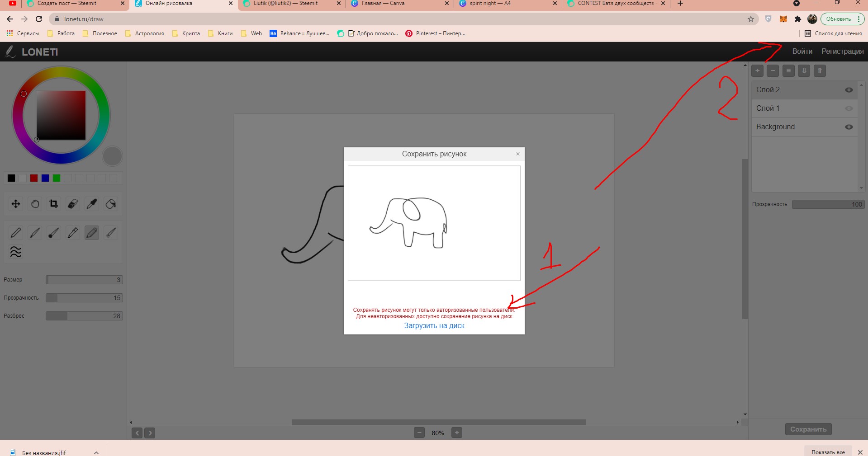Select the Paint bucket fill tool
This screenshot has height=456, width=868.
coord(111,204)
